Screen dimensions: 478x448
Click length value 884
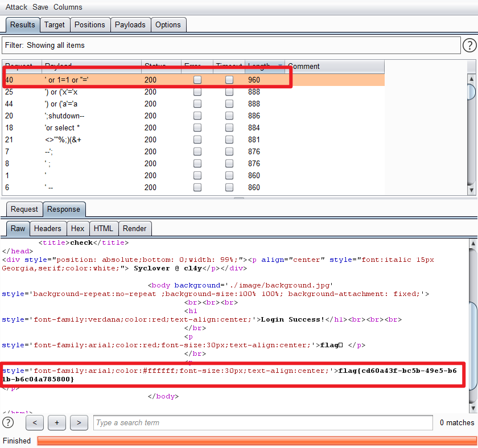[x=254, y=128]
